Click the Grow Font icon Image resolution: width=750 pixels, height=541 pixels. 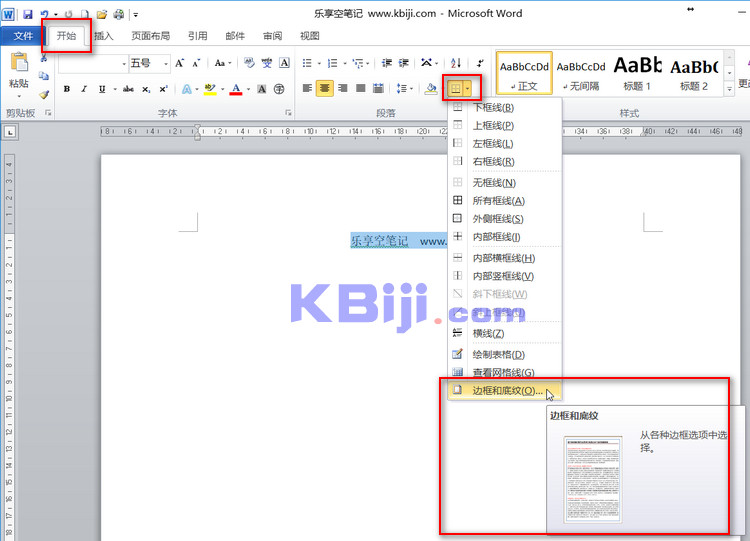(179, 63)
